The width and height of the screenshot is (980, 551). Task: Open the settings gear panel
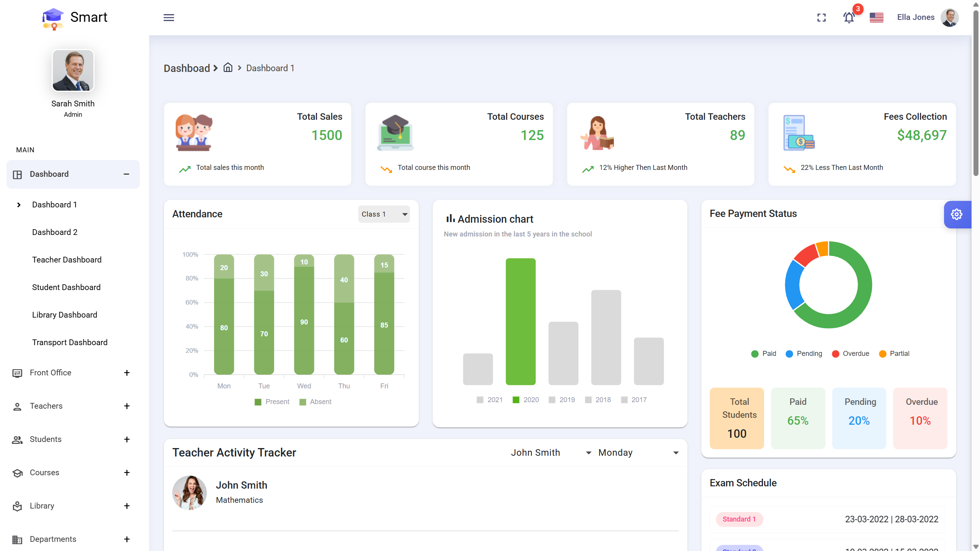pos(957,214)
